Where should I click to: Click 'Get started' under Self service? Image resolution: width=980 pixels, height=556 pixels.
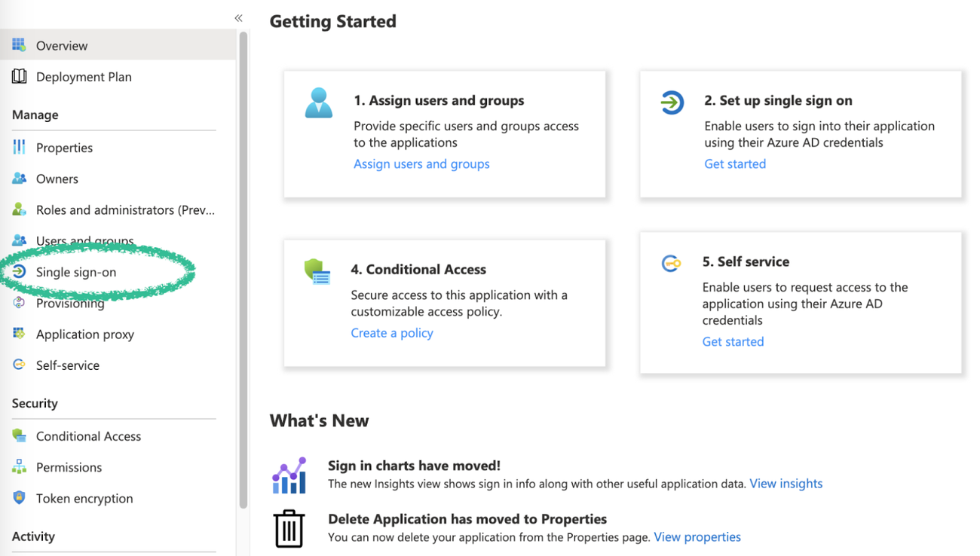pos(733,341)
